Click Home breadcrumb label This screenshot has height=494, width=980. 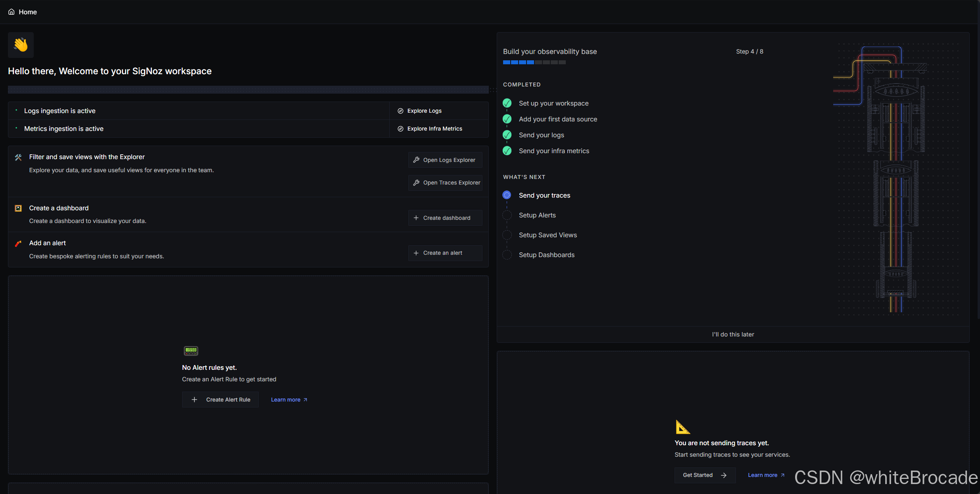coord(28,12)
